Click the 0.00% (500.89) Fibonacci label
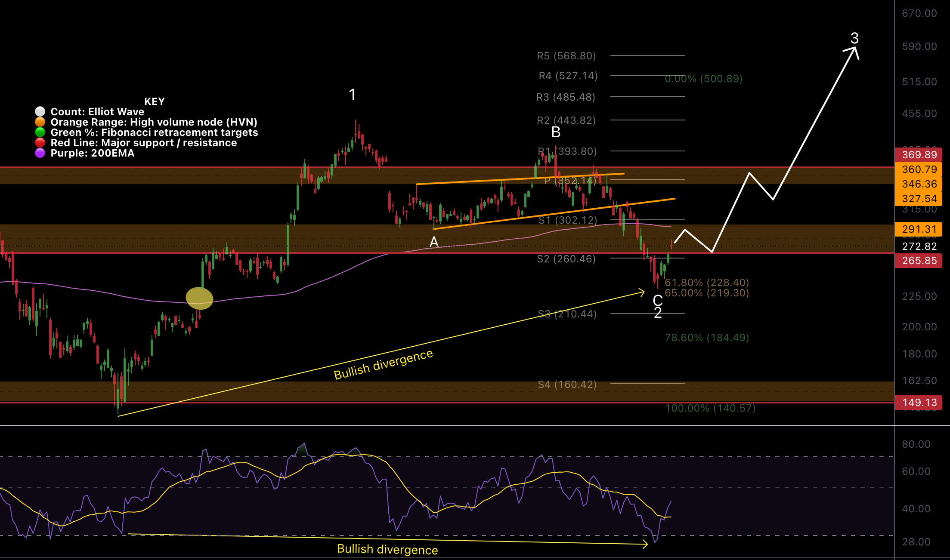 (703, 79)
